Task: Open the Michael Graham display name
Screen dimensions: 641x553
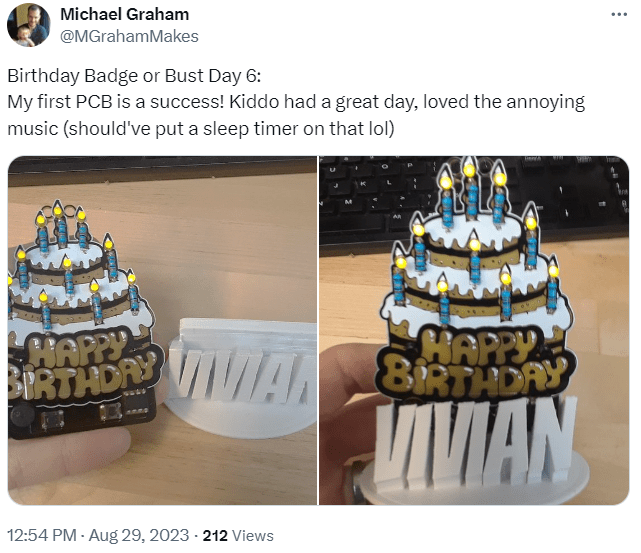Action: click(125, 14)
